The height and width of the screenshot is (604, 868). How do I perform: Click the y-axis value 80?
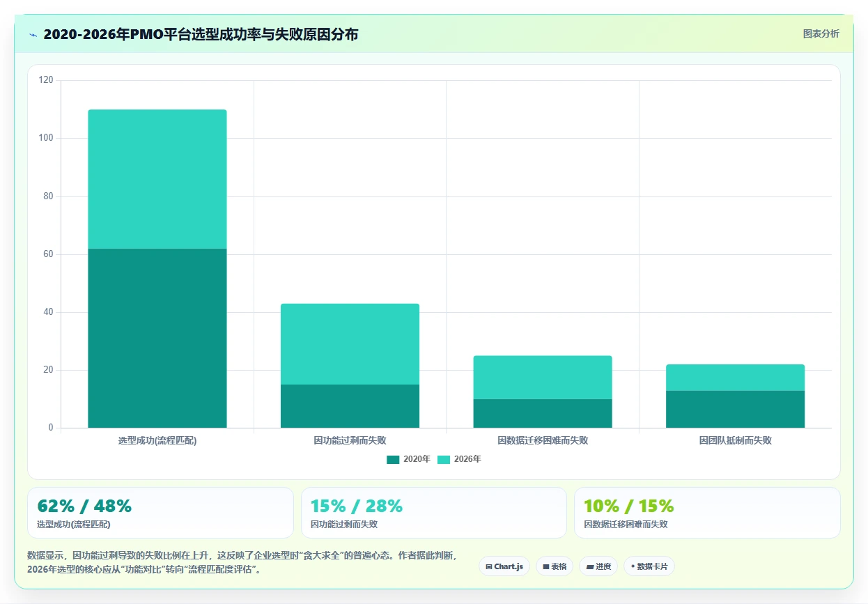coord(48,196)
